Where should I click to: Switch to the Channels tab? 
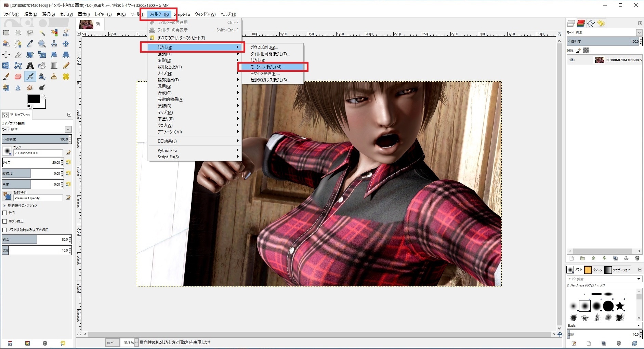(x=581, y=23)
